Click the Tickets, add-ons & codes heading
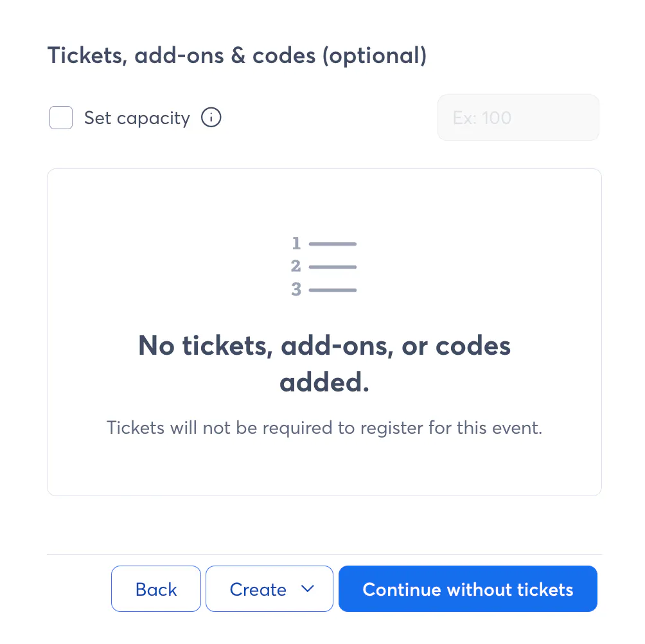This screenshot has width=645, height=644. pyautogui.click(x=236, y=56)
